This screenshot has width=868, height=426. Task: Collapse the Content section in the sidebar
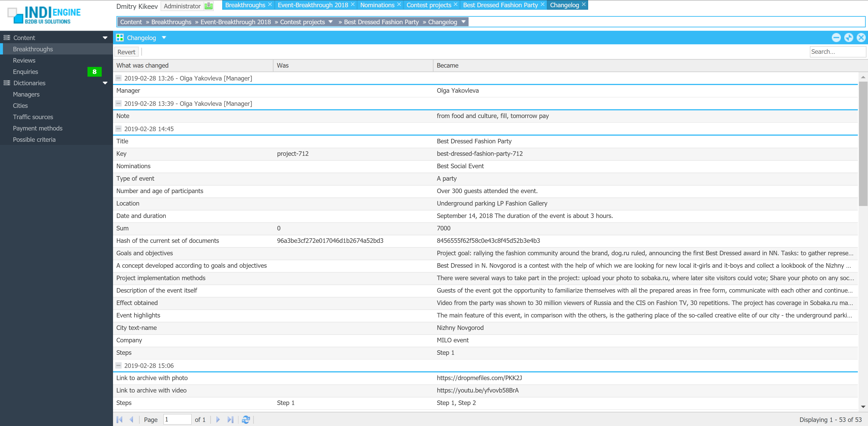tap(105, 38)
